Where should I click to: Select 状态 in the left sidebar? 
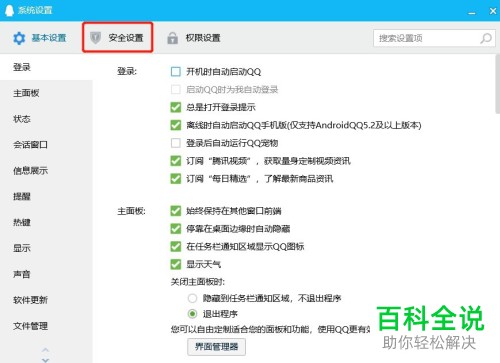46,119
